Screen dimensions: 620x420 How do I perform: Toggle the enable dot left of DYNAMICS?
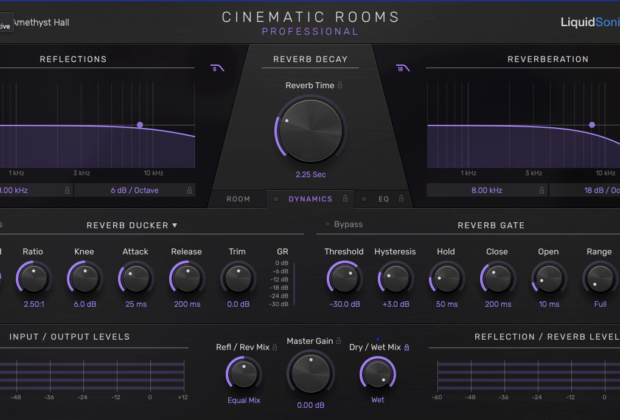click(x=276, y=199)
